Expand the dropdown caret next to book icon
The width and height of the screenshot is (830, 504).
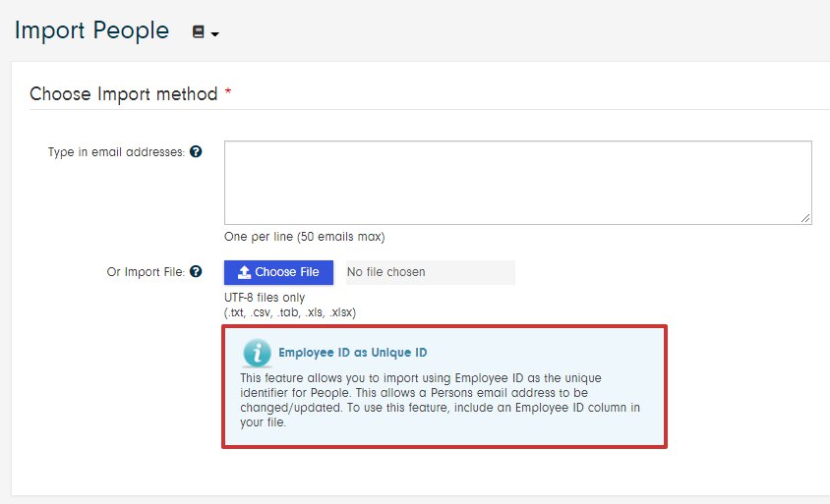(214, 34)
